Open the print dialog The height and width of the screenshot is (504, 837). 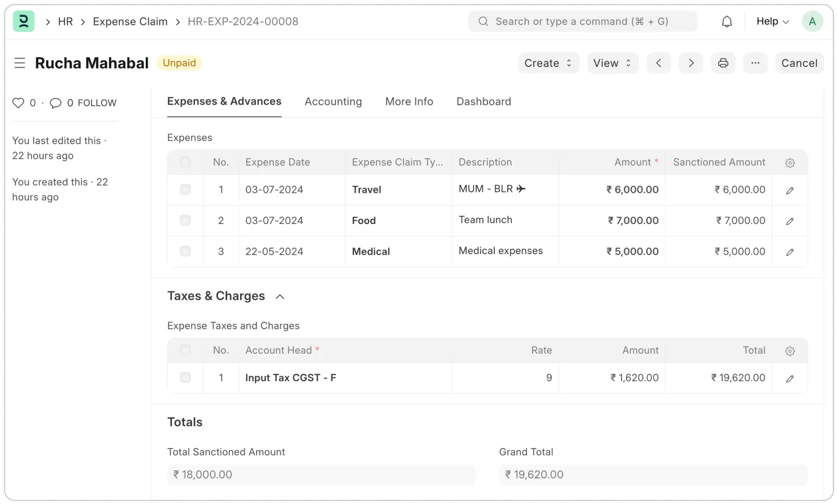[x=723, y=63]
